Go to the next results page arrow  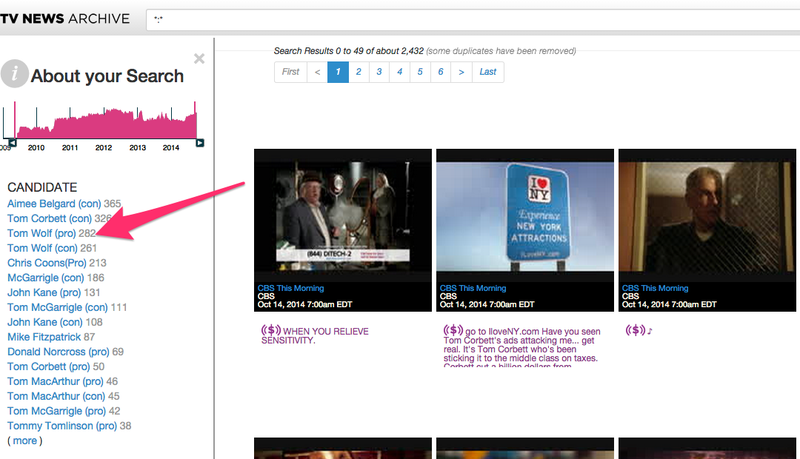(461, 72)
